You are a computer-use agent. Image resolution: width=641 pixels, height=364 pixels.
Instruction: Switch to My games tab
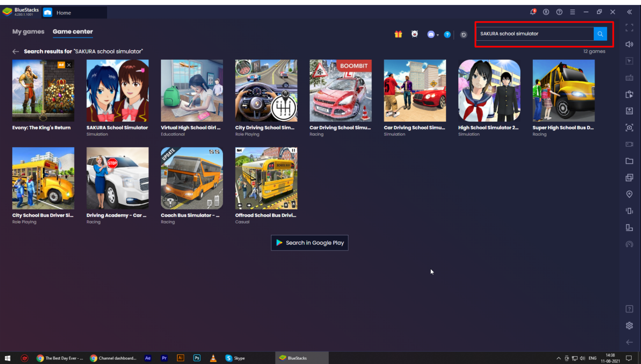28,32
